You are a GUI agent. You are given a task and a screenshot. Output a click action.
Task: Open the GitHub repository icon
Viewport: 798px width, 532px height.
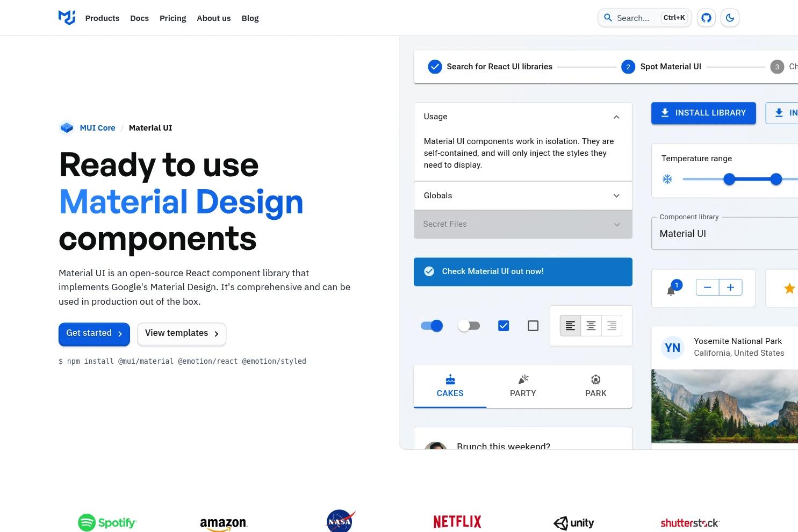tap(706, 18)
